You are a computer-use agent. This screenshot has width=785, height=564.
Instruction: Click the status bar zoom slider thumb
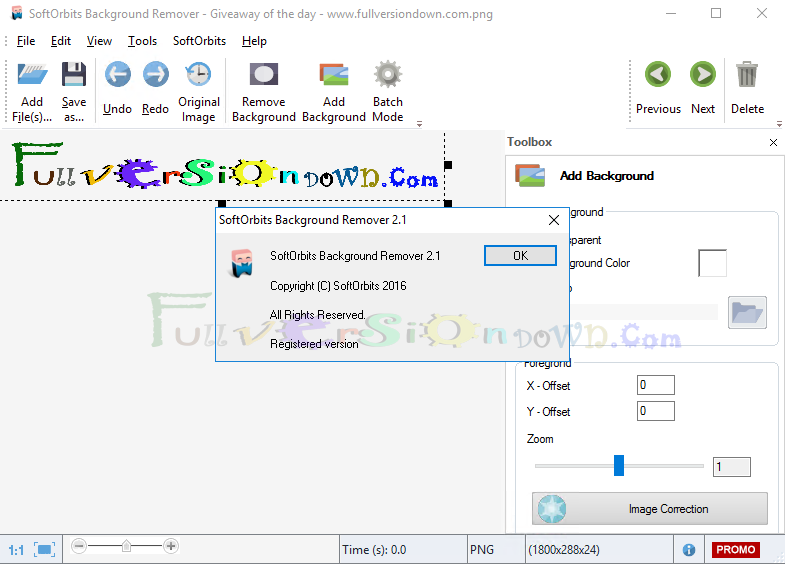click(x=127, y=546)
